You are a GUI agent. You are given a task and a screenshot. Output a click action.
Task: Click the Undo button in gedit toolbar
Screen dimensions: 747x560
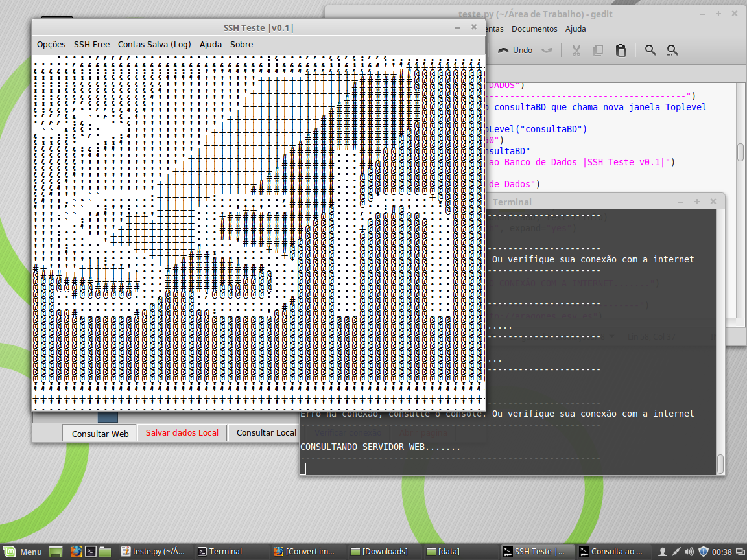(516, 51)
